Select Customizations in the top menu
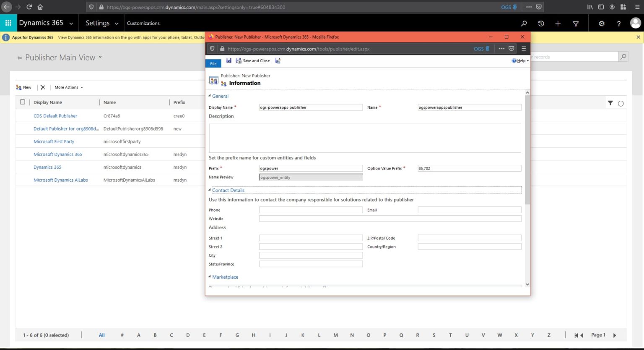644x350 pixels. point(143,24)
